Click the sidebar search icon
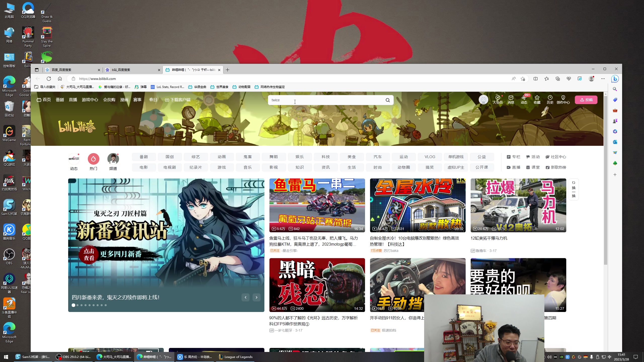This screenshot has width=644, height=362. pos(615,89)
